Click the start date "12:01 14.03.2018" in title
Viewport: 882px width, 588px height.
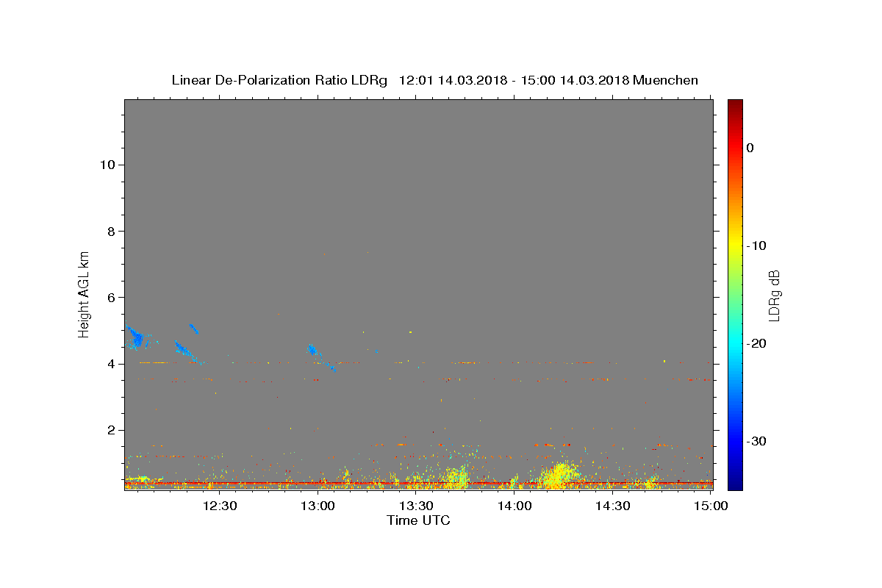coord(452,80)
